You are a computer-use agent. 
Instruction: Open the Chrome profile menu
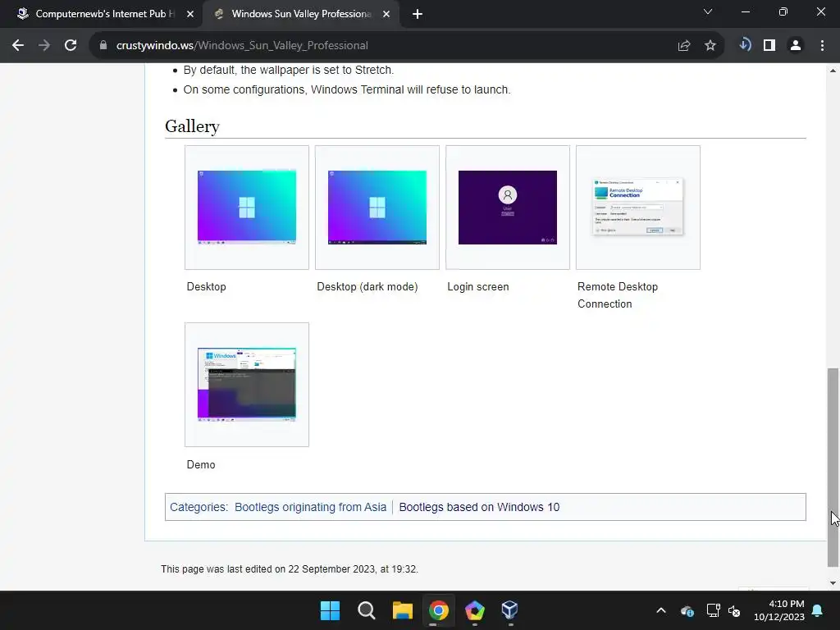pos(796,46)
